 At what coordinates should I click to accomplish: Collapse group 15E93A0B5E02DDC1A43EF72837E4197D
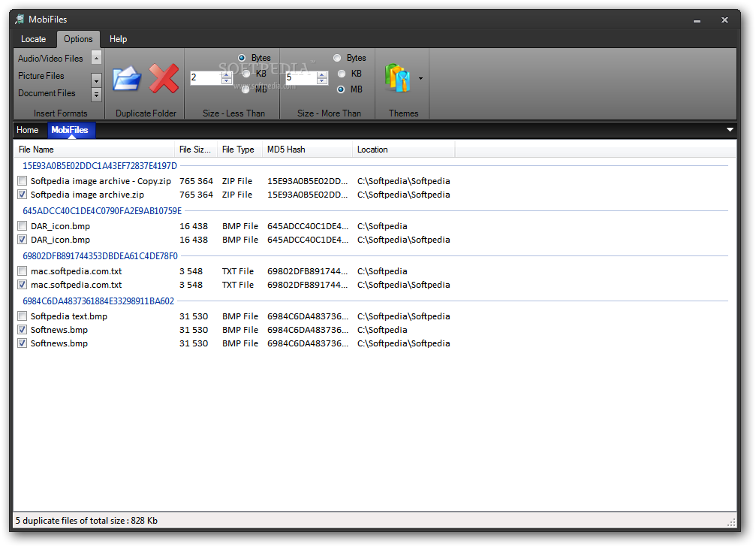click(100, 166)
